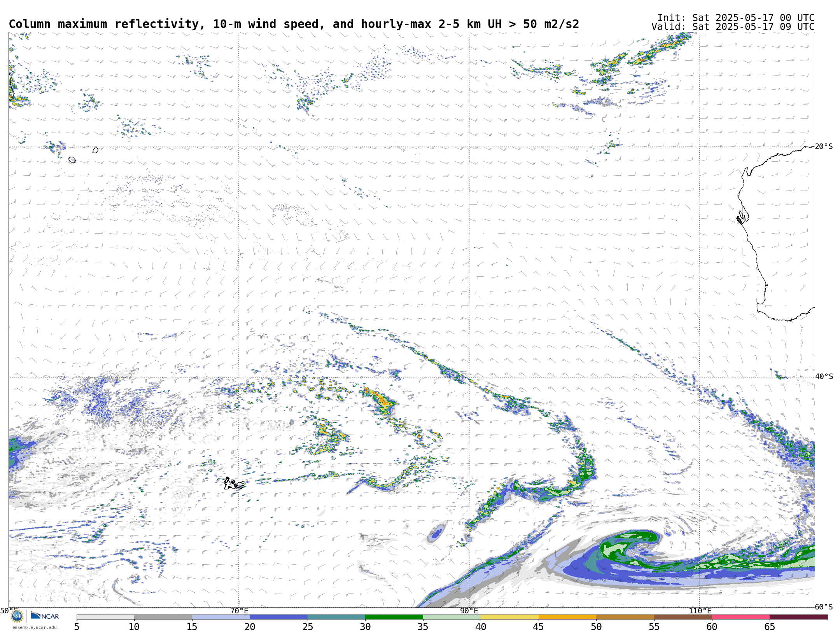This screenshot has width=840, height=632.
Task: Click the colorbar tick label 5
Action: pyautogui.click(x=77, y=627)
